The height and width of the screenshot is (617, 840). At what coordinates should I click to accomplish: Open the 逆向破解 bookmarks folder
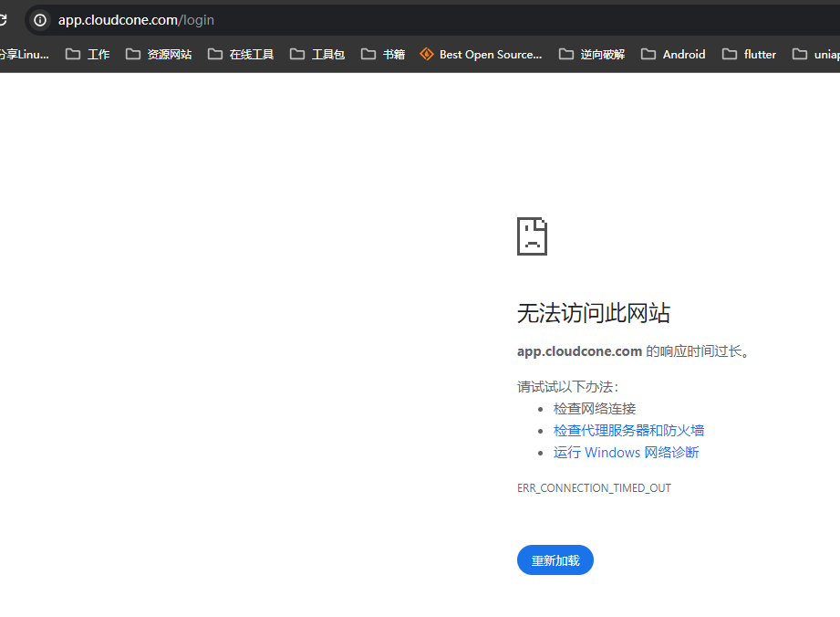pos(592,54)
